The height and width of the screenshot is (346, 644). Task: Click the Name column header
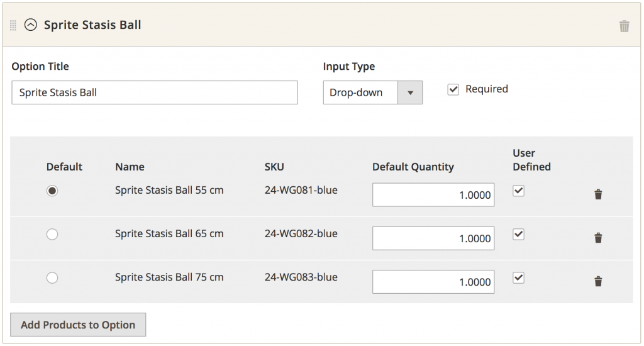point(130,167)
